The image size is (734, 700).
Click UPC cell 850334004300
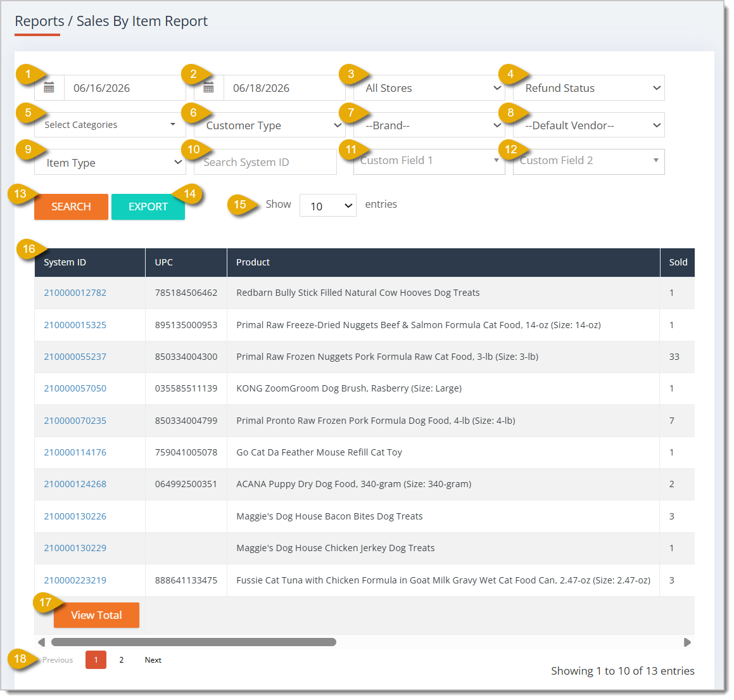click(186, 357)
